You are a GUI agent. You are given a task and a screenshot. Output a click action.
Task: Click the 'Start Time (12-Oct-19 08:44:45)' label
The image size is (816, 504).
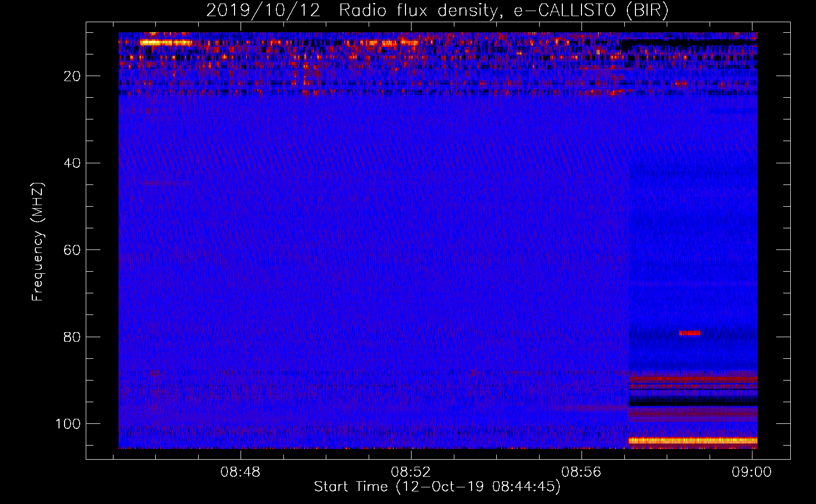coord(437,487)
